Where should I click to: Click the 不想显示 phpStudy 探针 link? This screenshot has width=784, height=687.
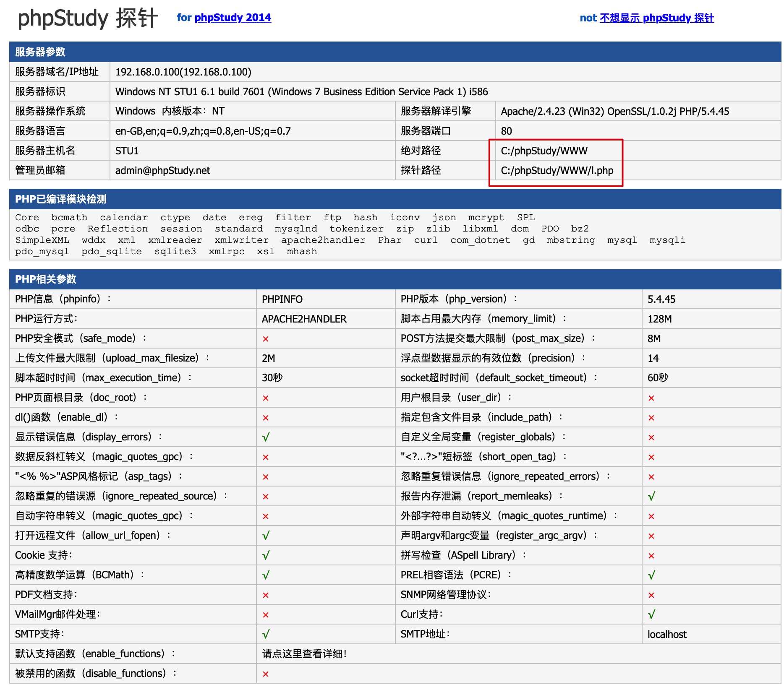click(x=657, y=18)
